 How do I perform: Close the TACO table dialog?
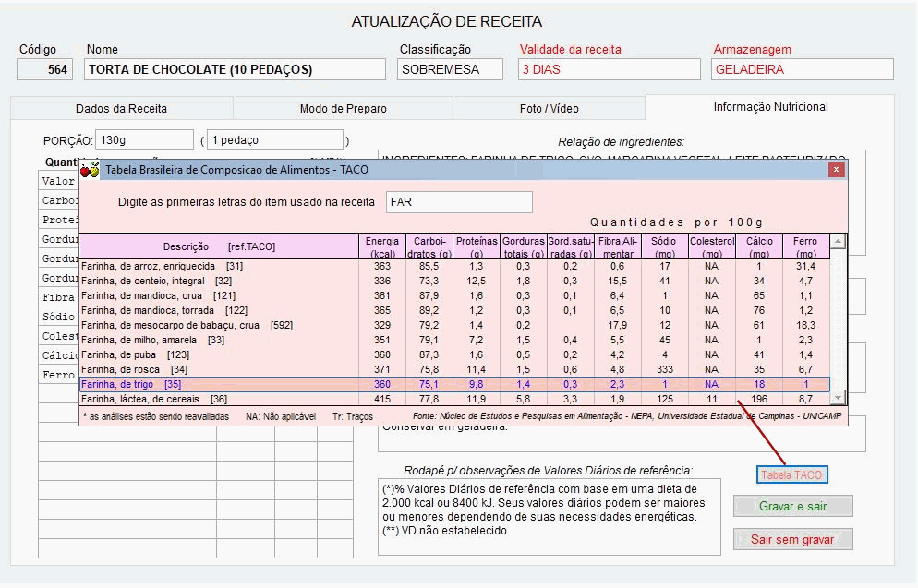(x=836, y=170)
